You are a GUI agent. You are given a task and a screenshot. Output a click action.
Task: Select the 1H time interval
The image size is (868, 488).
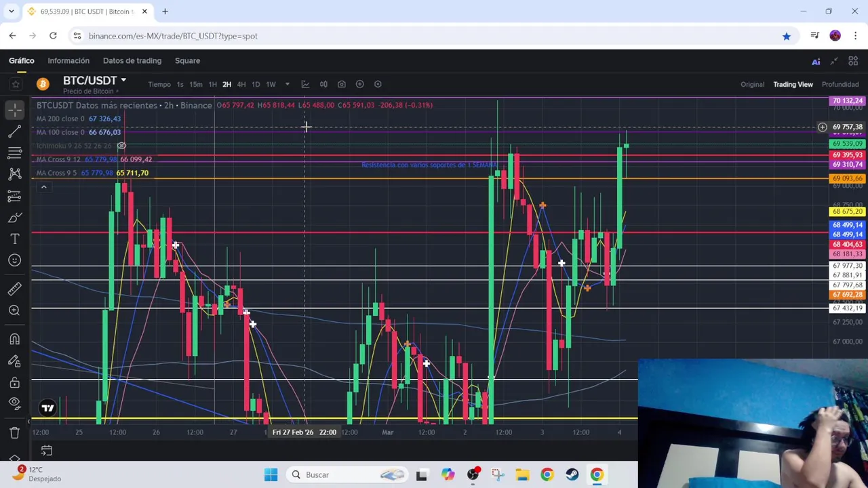coord(212,85)
